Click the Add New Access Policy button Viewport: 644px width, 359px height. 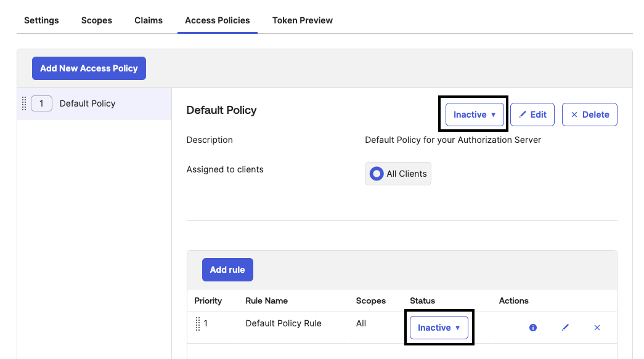(89, 68)
